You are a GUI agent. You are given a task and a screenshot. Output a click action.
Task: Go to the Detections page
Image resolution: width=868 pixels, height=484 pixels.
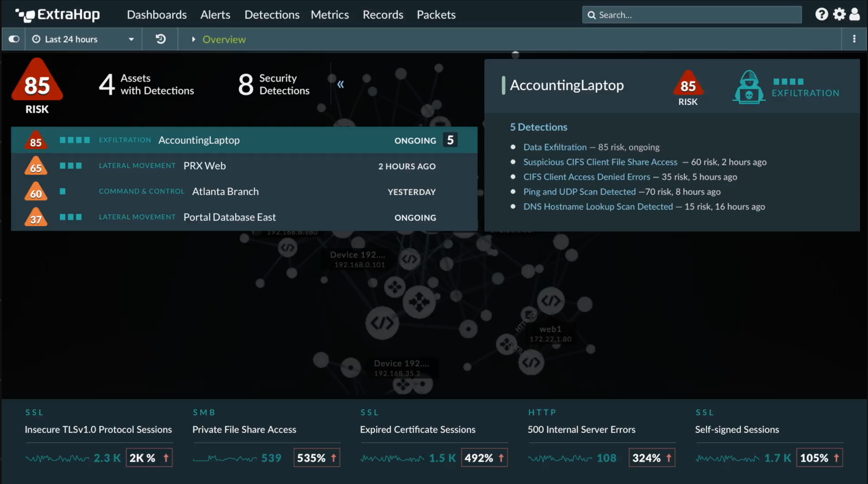(272, 15)
